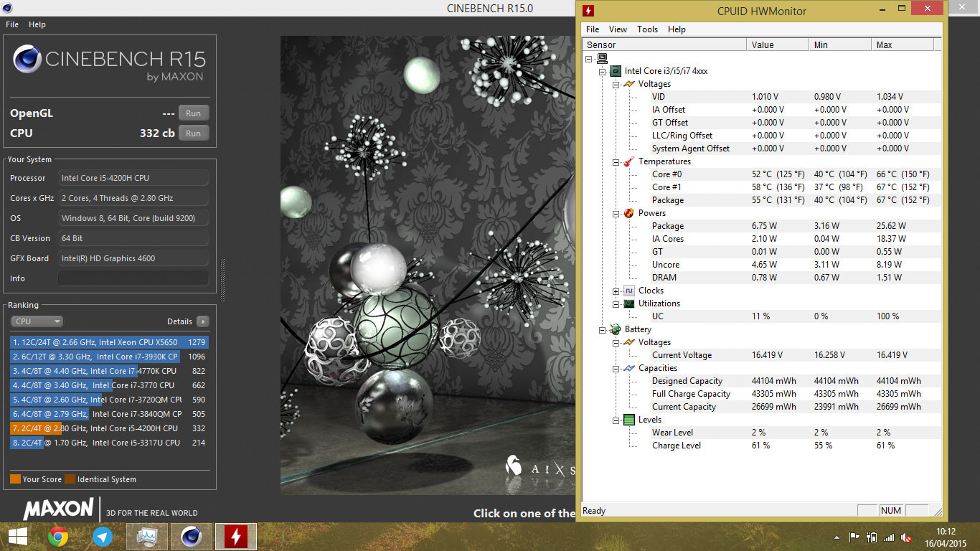Open the Cinebench File menu

coord(11,24)
